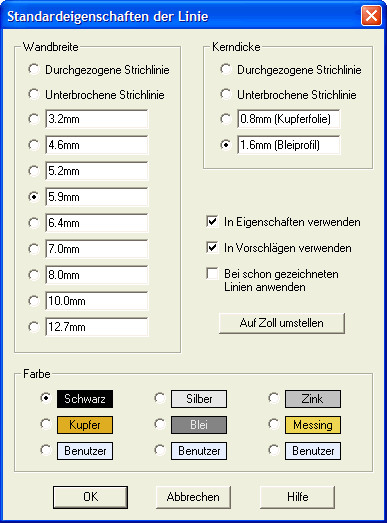Select the Zink color swatch
Screen dimensions: 387x523
tap(313, 399)
